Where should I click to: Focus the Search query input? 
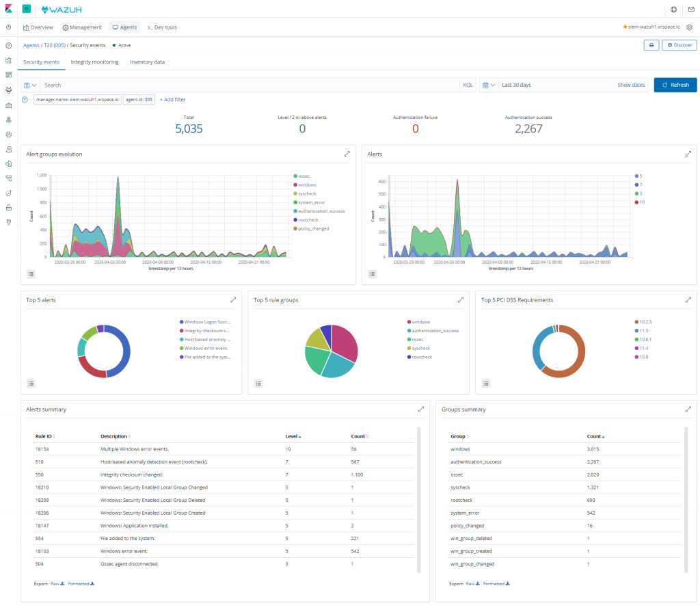coord(250,85)
